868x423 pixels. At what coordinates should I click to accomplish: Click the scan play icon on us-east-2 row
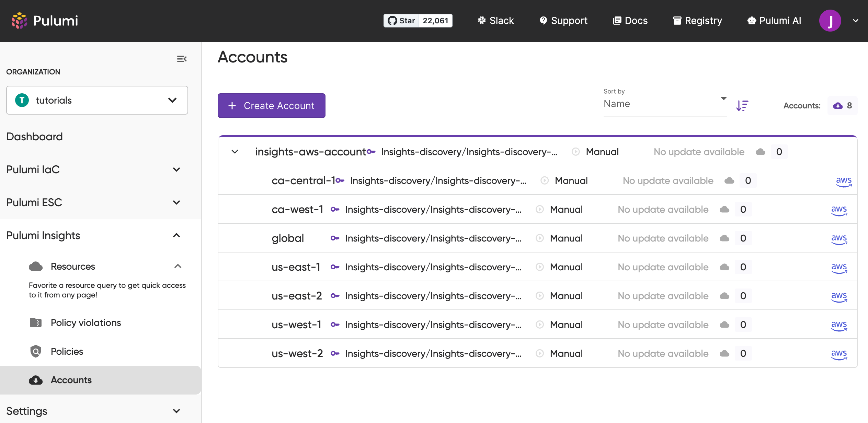coord(540,296)
